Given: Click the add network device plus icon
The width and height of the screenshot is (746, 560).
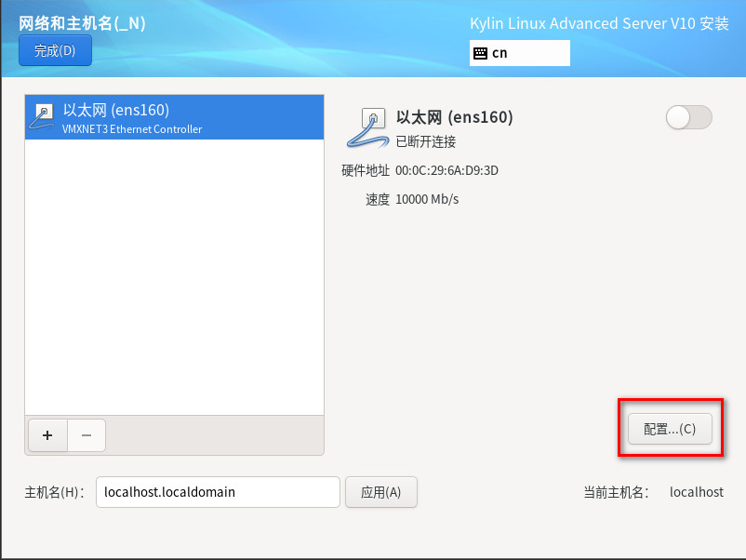Looking at the screenshot, I should (x=47, y=435).
